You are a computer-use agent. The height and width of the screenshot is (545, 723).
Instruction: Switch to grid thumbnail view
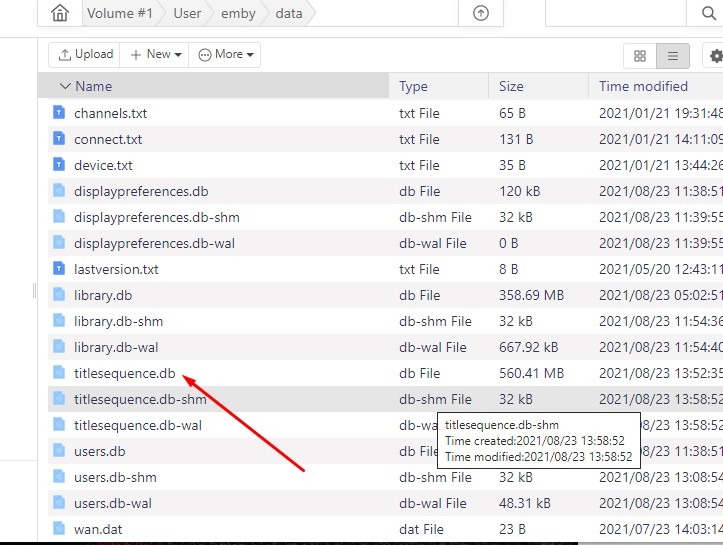(640, 56)
